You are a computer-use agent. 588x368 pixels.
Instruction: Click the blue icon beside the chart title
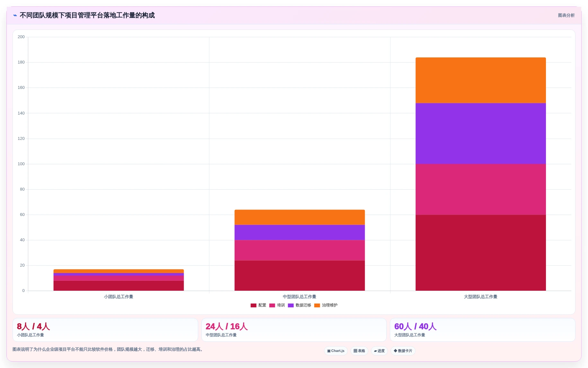pyautogui.click(x=15, y=15)
